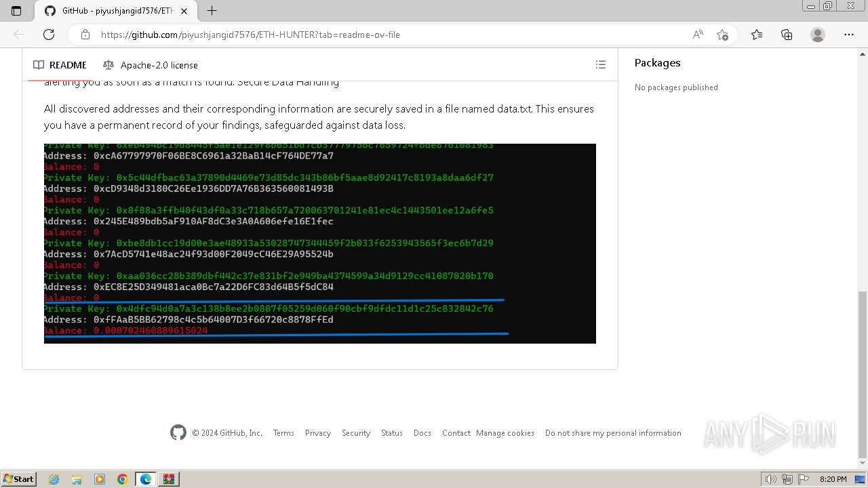868x488 pixels.
Task: Open File Explorer from taskbar
Action: point(77,479)
